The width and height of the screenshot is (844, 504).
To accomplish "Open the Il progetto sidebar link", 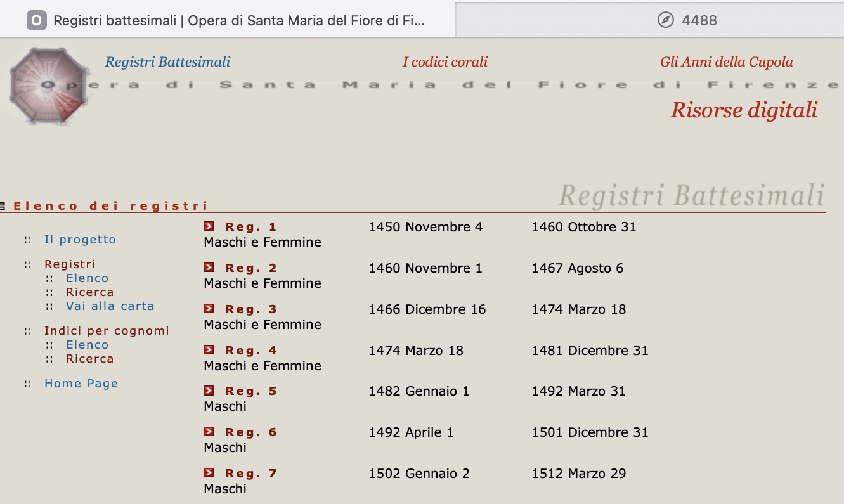I will click(x=80, y=240).
